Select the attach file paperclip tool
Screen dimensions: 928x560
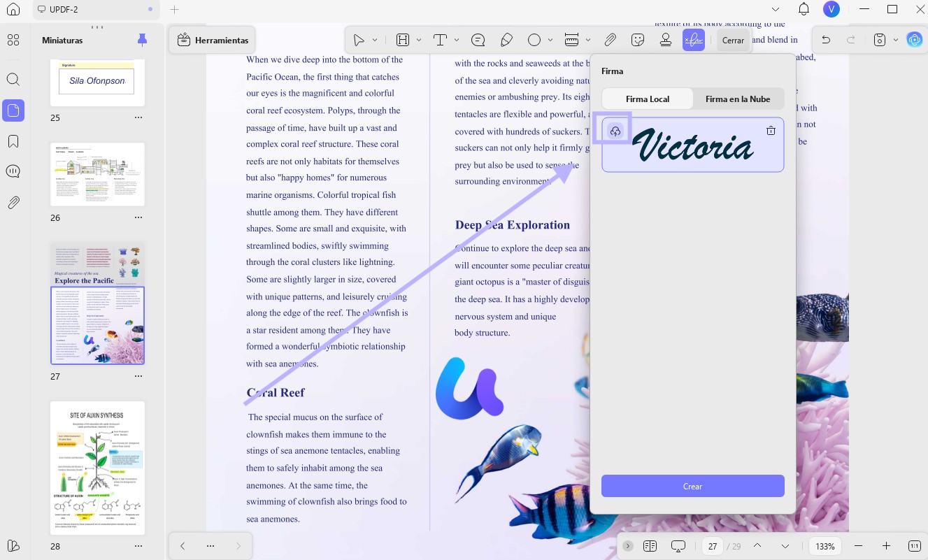(x=610, y=40)
